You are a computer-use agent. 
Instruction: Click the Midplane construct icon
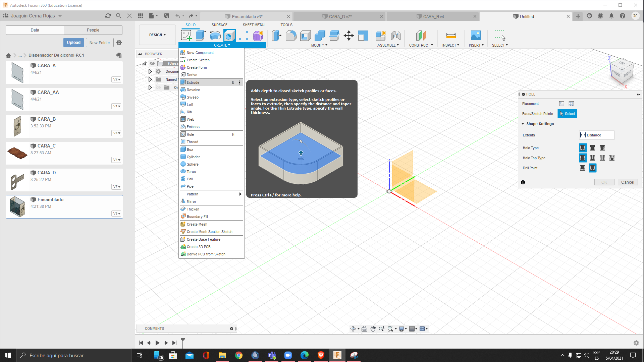421,35
